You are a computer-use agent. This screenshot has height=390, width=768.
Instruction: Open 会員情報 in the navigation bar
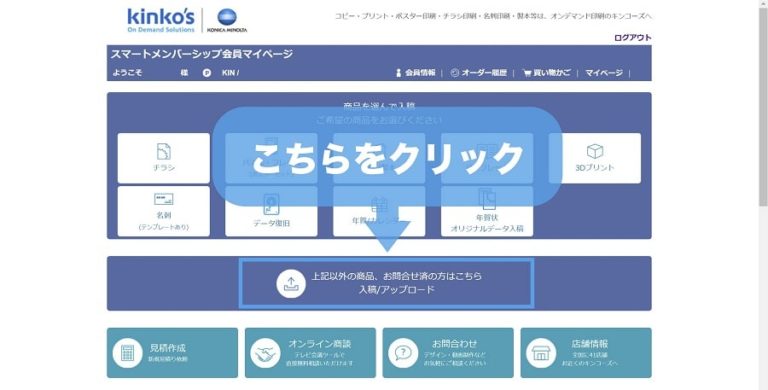click(415, 73)
